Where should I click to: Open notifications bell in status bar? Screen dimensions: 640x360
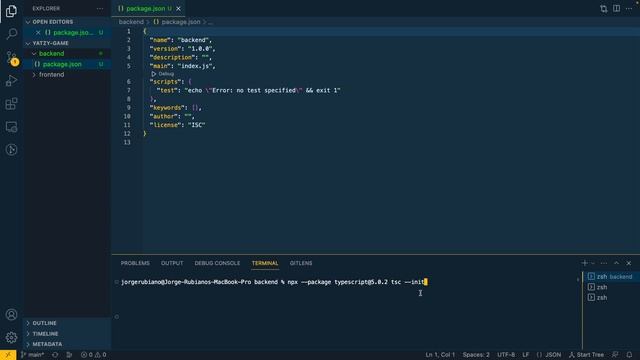(x=629, y=355)
